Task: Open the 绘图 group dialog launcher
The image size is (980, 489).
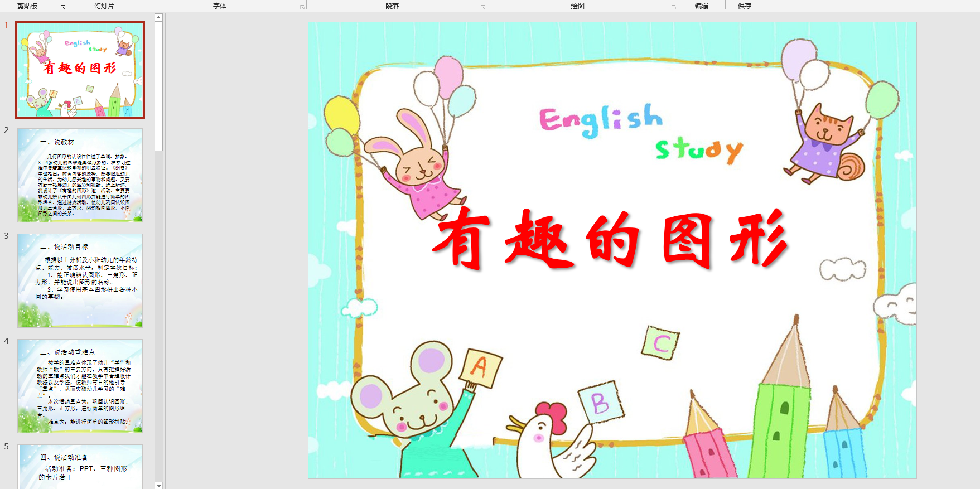Action: [674, 7]
